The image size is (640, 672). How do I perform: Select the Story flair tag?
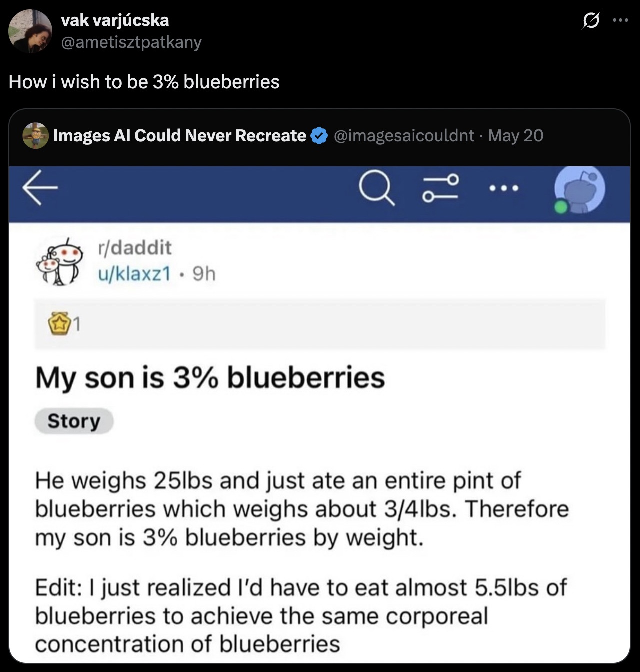click(74, 421)
